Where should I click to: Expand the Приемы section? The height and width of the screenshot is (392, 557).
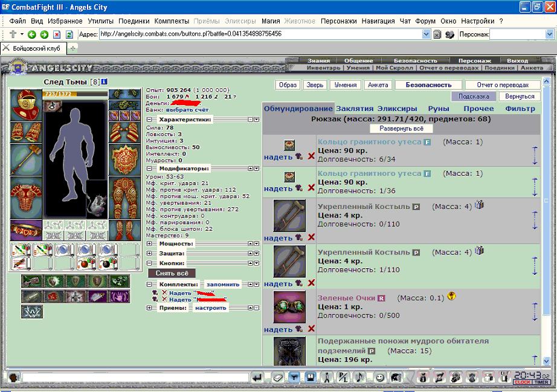[x=150, y=308]
